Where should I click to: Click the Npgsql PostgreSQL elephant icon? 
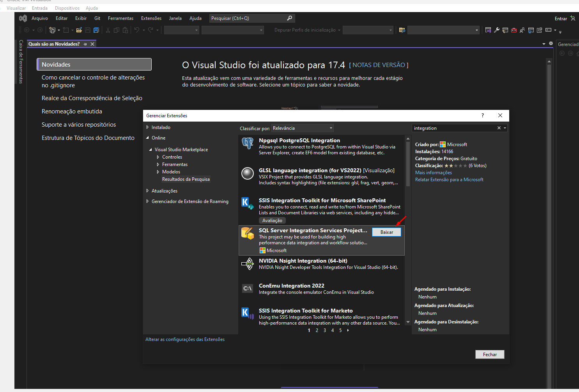click(248, 143)
